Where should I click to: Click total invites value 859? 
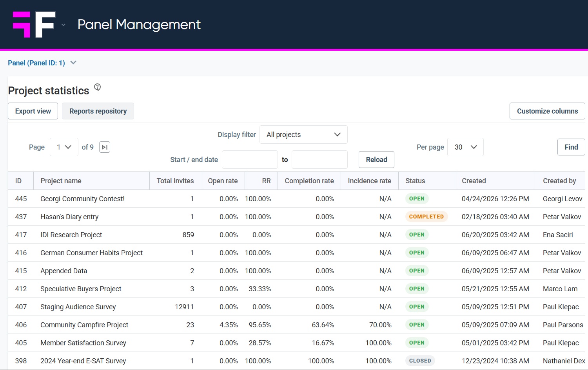pyautogui.click(x=188, y=235)
